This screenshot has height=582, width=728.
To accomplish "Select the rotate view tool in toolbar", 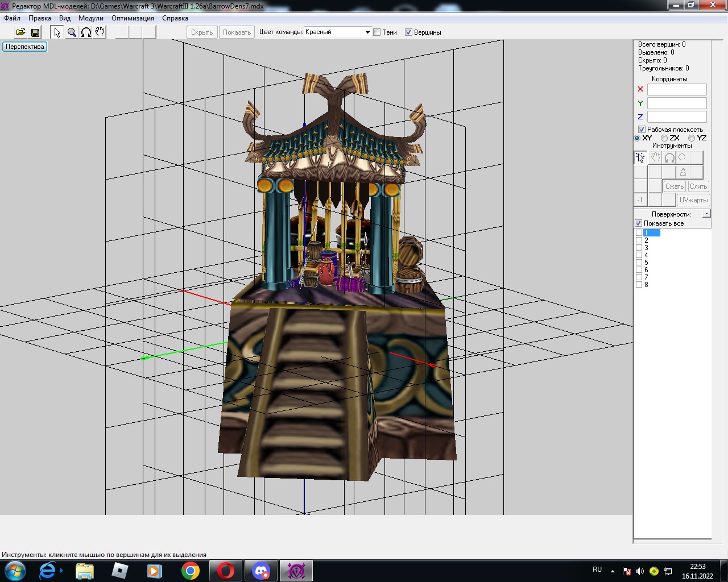I will (x=86, y=32).
